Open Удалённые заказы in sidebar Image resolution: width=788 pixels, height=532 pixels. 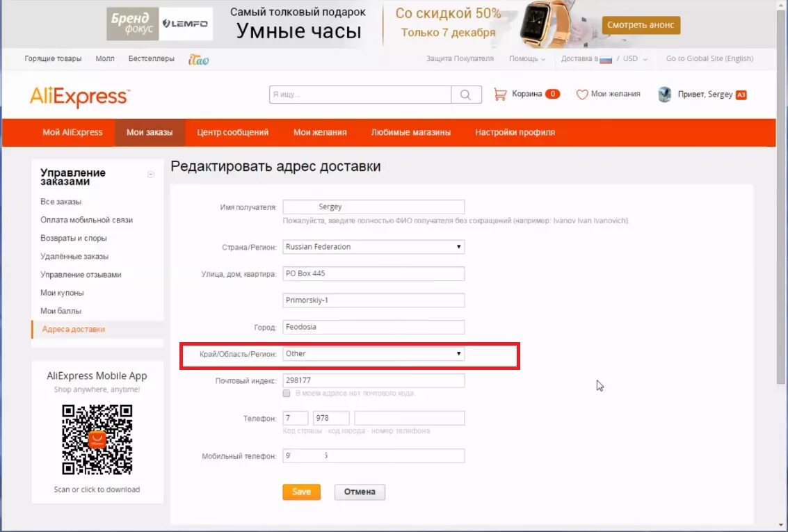[x=74, y=256]
